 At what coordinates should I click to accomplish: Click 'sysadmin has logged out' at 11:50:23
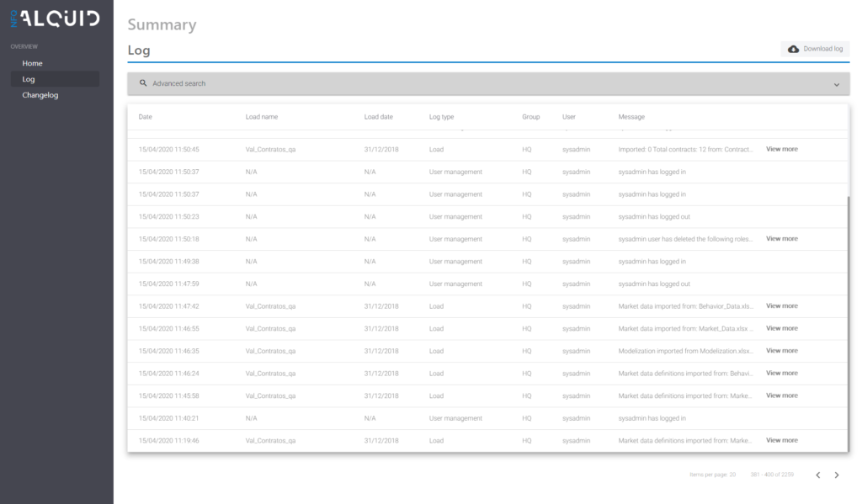tap(654, 217)
